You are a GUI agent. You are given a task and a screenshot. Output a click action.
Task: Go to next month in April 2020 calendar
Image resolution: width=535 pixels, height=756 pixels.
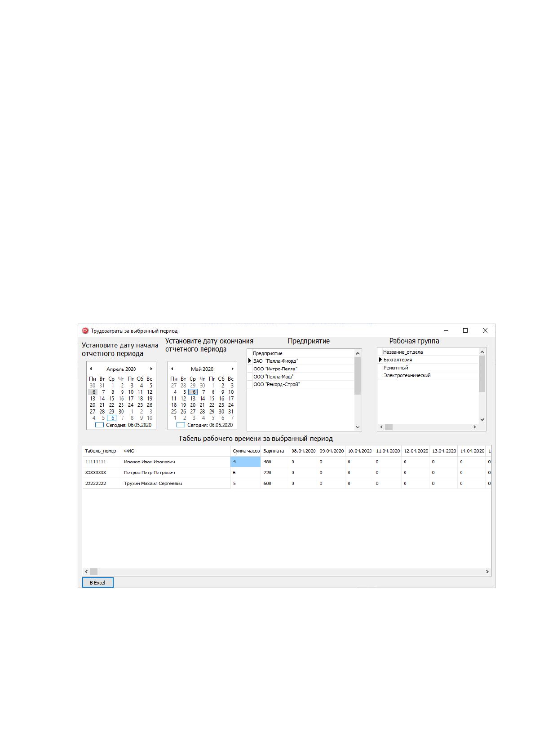151,369
